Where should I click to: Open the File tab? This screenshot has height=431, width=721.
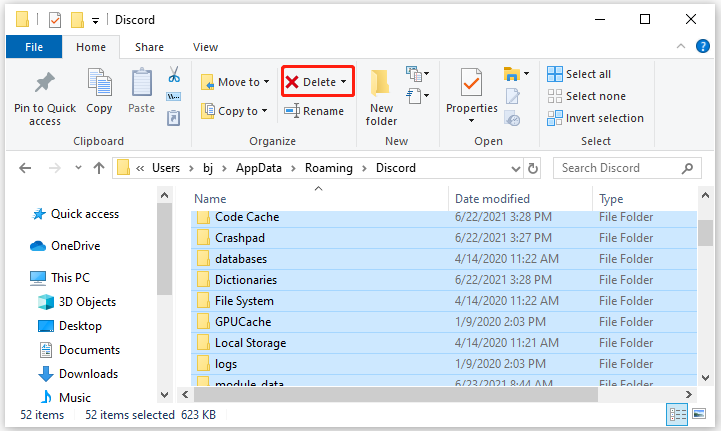(x=34, y=47)
